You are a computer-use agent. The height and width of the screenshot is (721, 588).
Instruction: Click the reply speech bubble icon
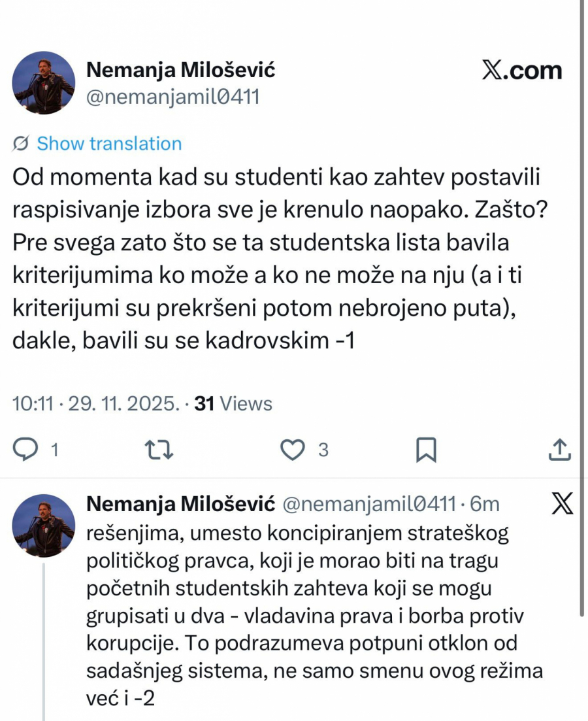point(27,450)
